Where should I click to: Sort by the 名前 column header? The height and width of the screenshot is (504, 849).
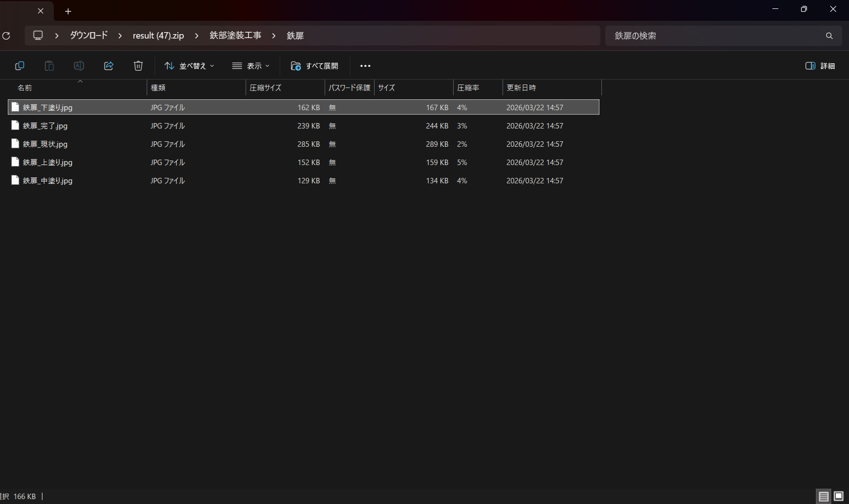pyautogui.click(x=25, y=87)
